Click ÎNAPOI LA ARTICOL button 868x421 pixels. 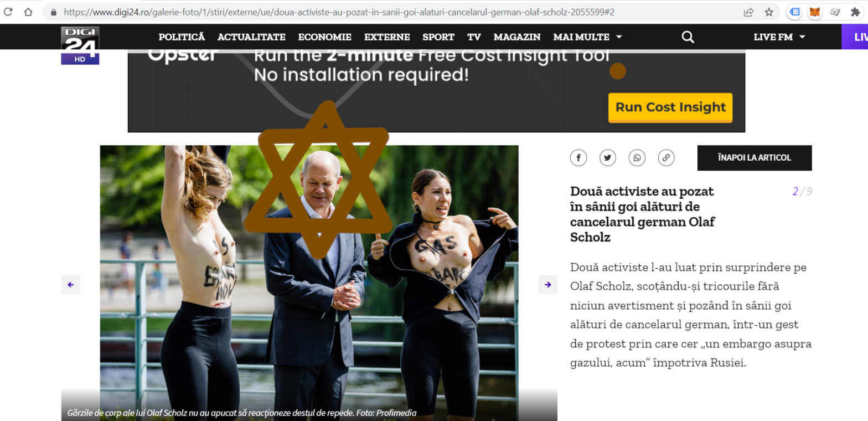tap(755, 158)
